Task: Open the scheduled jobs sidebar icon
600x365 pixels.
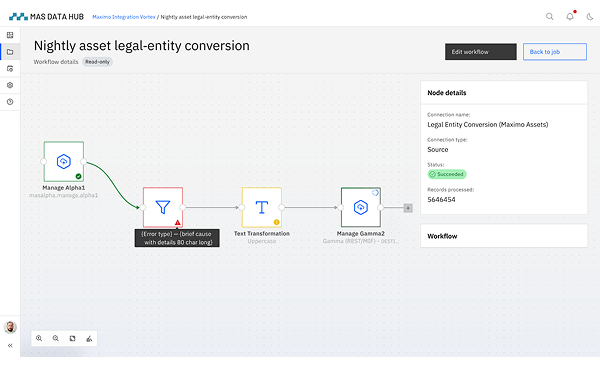Action: point(10,68)
